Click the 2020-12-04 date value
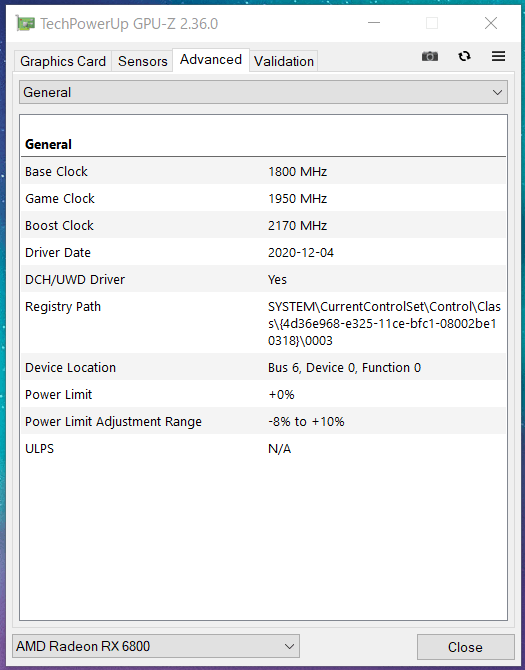 tap(301, 252)
